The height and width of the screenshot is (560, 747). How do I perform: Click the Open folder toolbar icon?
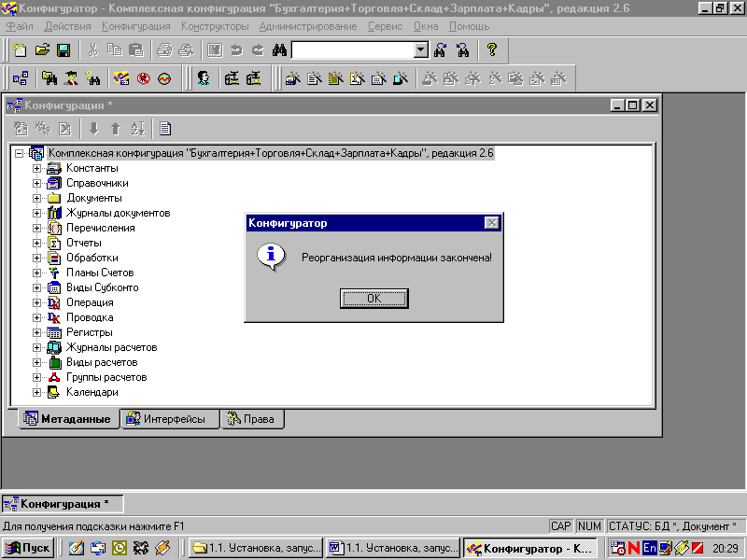42,50
